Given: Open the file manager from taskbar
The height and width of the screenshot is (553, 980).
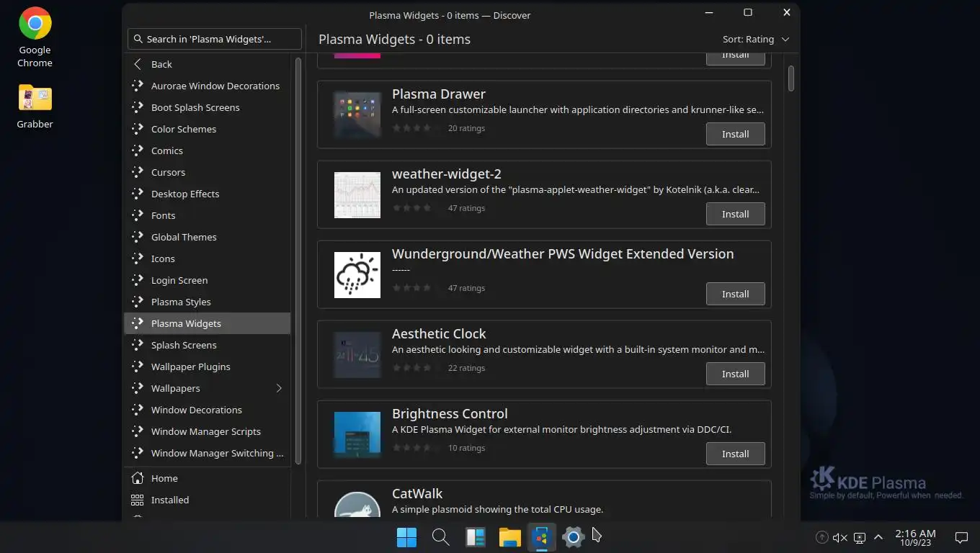Looking at the screenshot, I should coord(509,537).
